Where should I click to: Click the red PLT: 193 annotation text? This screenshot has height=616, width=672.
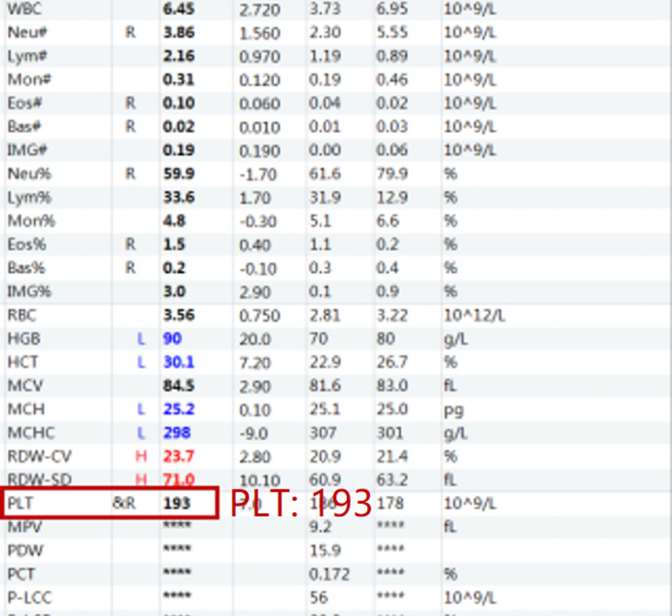301,504
